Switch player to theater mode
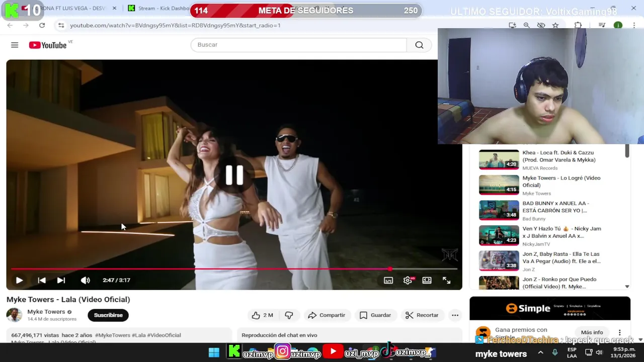Viewport: 644px width, 362px height. [427, 281]
